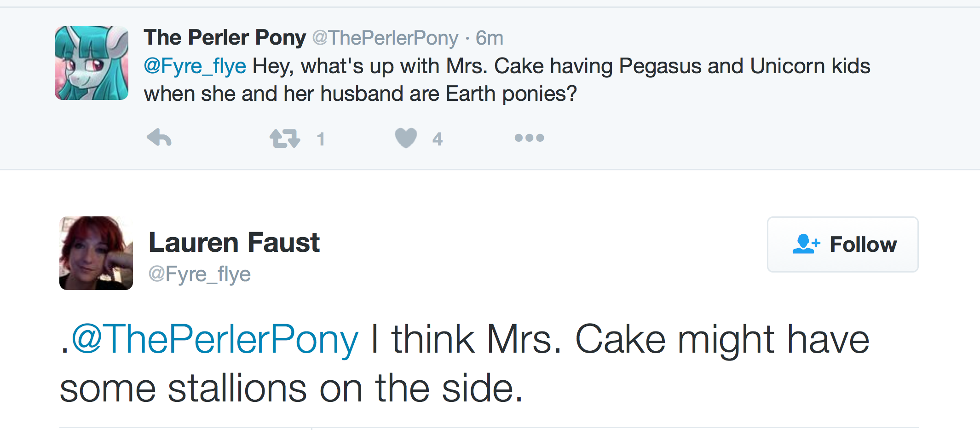Reply to The Perler Pony's tweet
Viewport: 980px width, 430px height.
click(159, 138)
